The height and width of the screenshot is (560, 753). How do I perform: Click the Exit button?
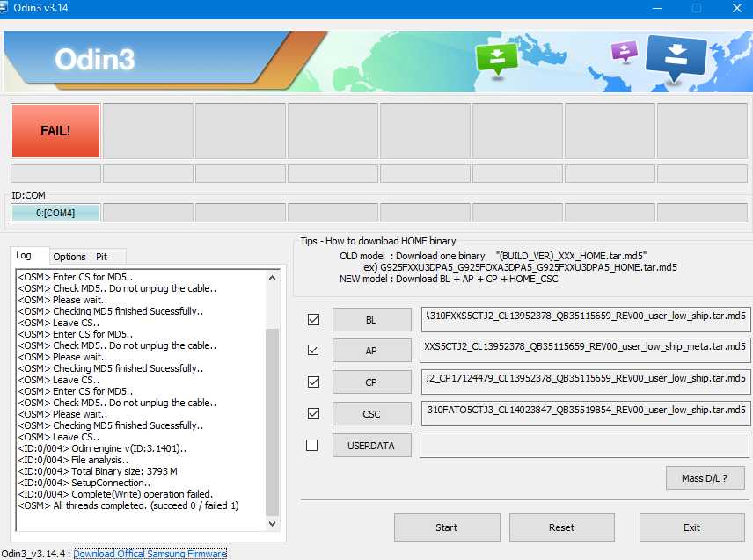coord(692,527)
